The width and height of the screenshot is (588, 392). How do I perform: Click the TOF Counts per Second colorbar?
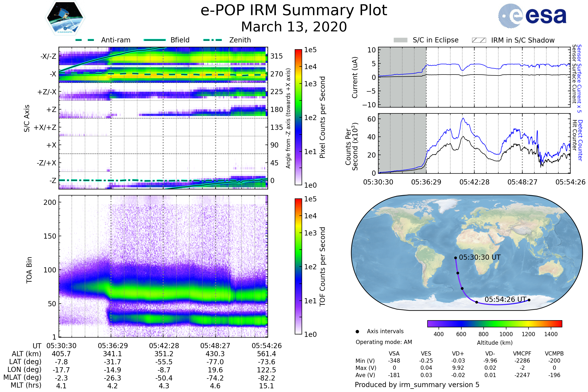tap(298, 266)
